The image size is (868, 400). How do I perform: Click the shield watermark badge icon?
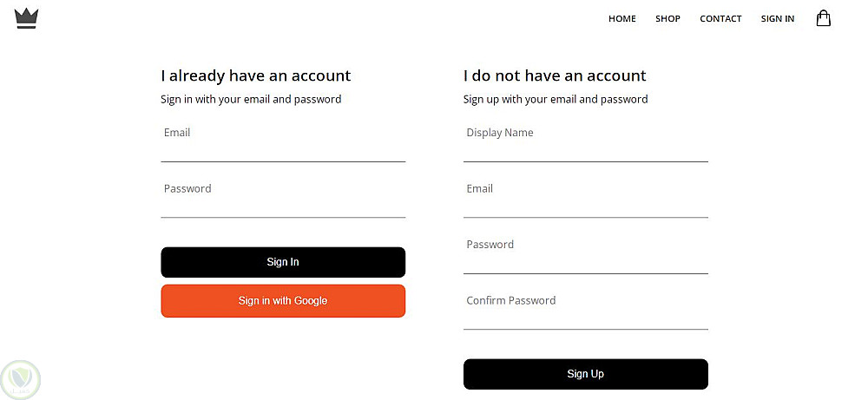pos(21,379)
